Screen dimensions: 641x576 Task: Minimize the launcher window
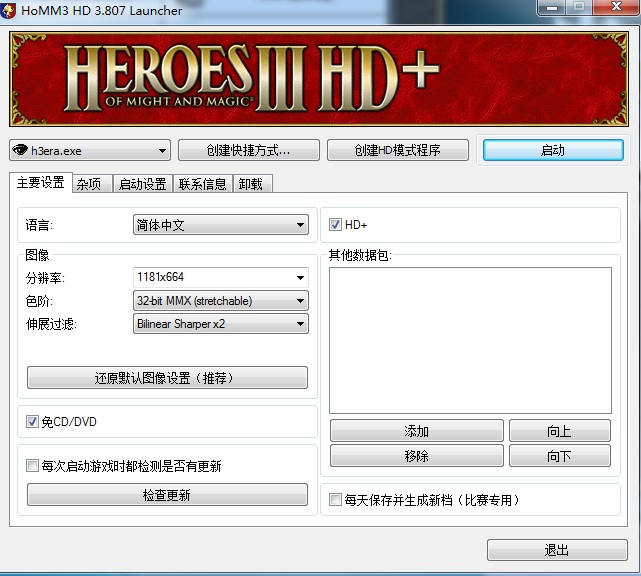tap(552, 7)
